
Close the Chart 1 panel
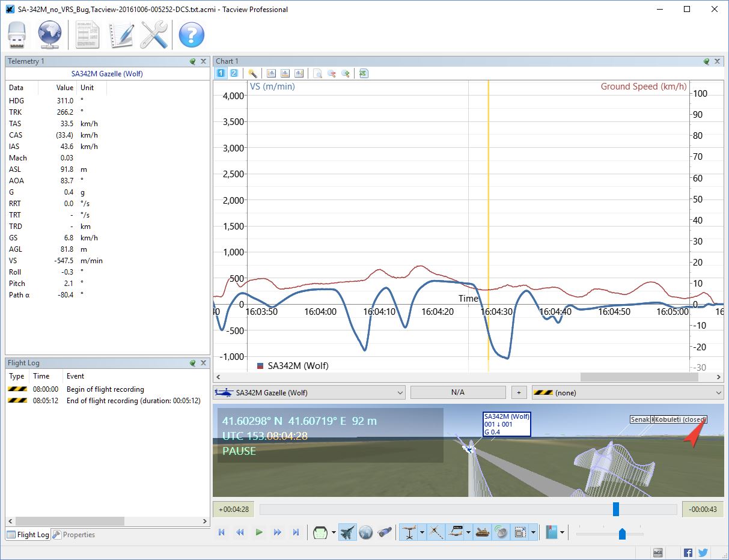[718, 61]
